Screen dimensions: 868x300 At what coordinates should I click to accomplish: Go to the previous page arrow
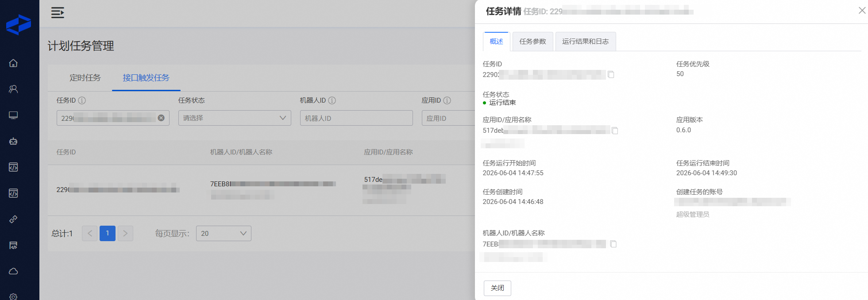[90, 234]
